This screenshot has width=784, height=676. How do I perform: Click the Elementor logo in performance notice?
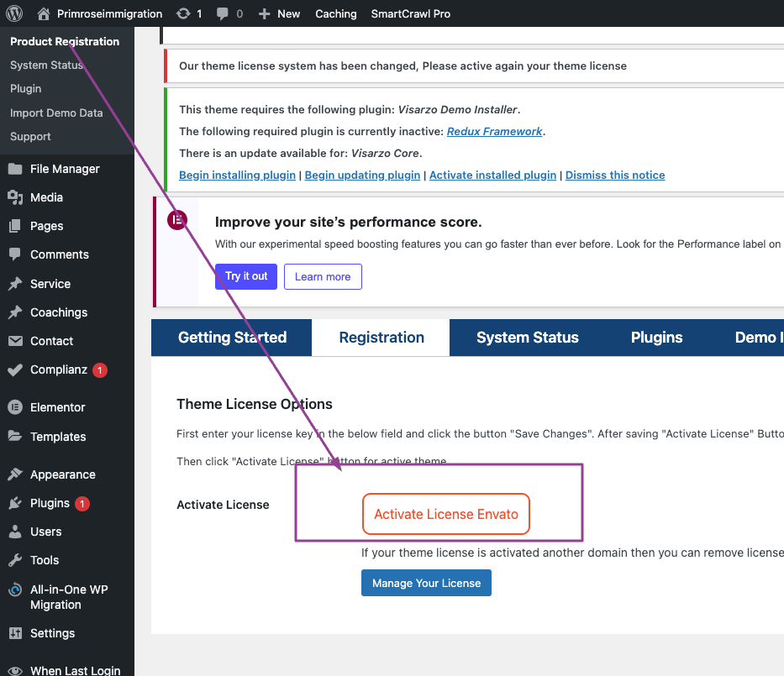point(177,220)
